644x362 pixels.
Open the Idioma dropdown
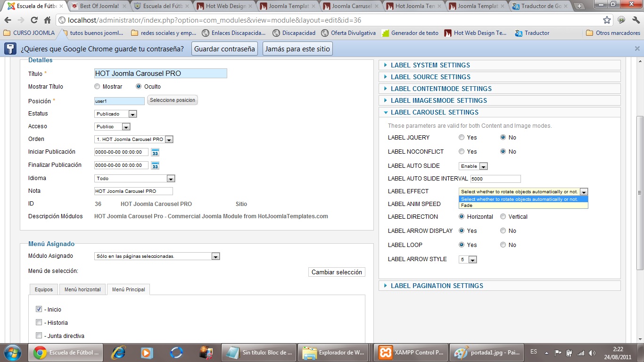135,179
